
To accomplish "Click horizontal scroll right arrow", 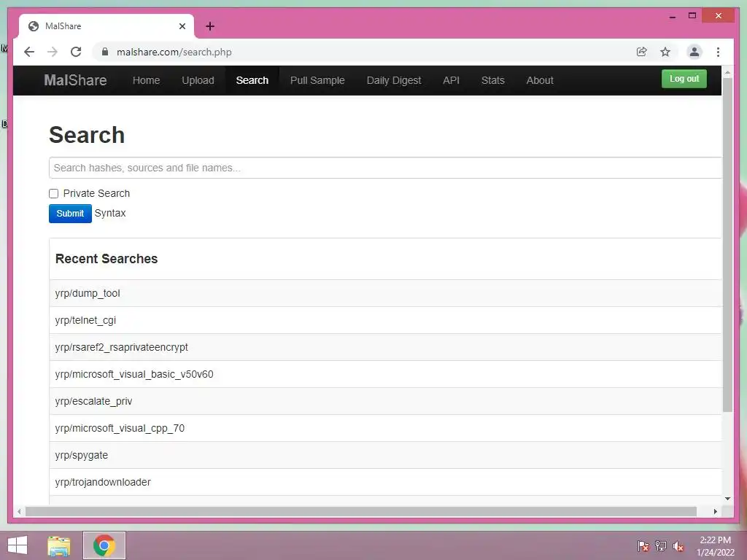I will (715, 511).
